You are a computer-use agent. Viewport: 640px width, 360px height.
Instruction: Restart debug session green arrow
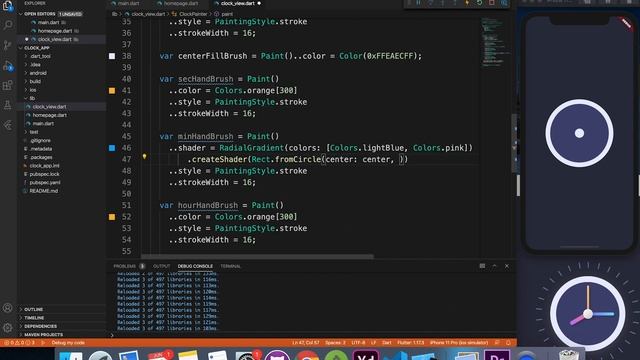pyautogui.click(x=479, y=3)
